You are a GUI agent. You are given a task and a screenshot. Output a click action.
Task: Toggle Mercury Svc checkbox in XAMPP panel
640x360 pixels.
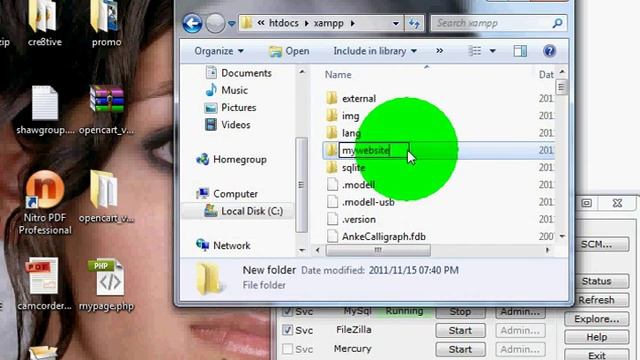coord(287,349)
